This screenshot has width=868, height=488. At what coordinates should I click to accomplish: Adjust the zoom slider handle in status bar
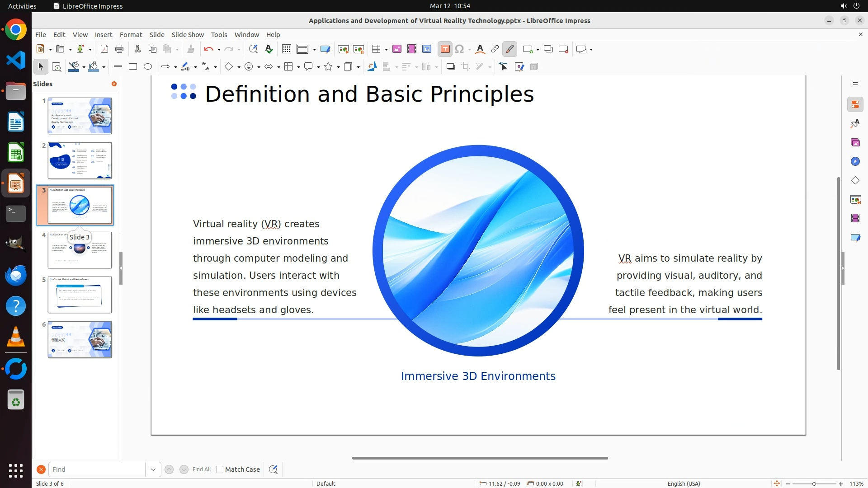[x=814, y=484]
